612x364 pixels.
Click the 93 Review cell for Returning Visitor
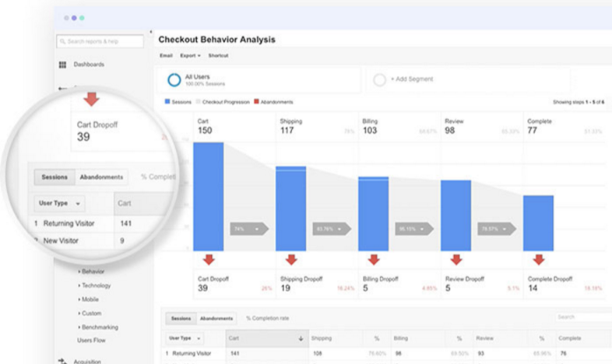(480, 353)
